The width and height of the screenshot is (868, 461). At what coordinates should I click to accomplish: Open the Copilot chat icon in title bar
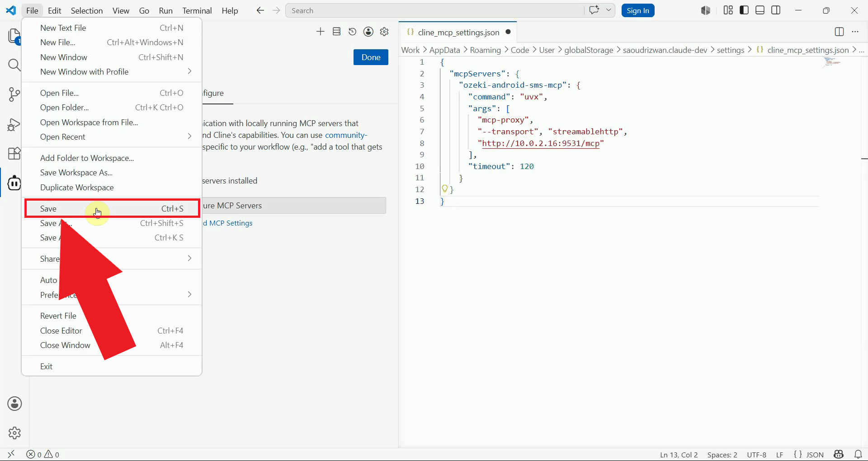click(x=594, y=10)
